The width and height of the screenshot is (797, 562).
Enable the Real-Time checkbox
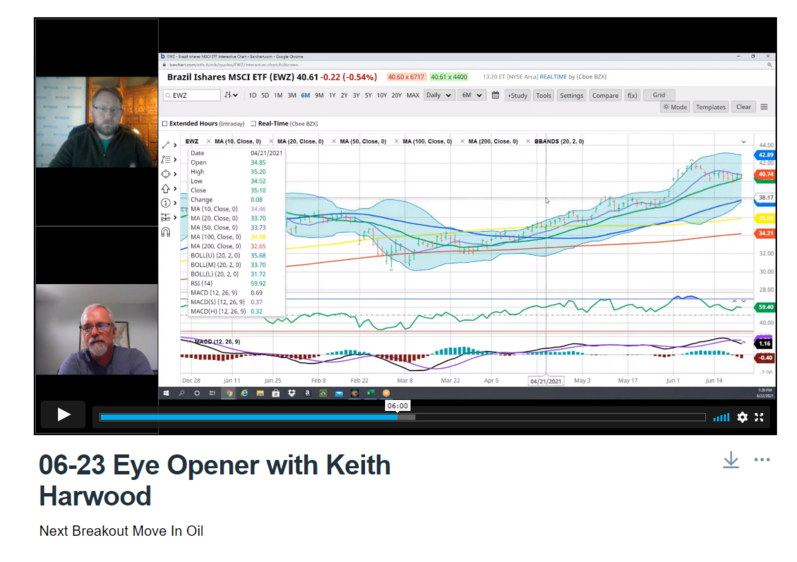(x=253, y=123)
